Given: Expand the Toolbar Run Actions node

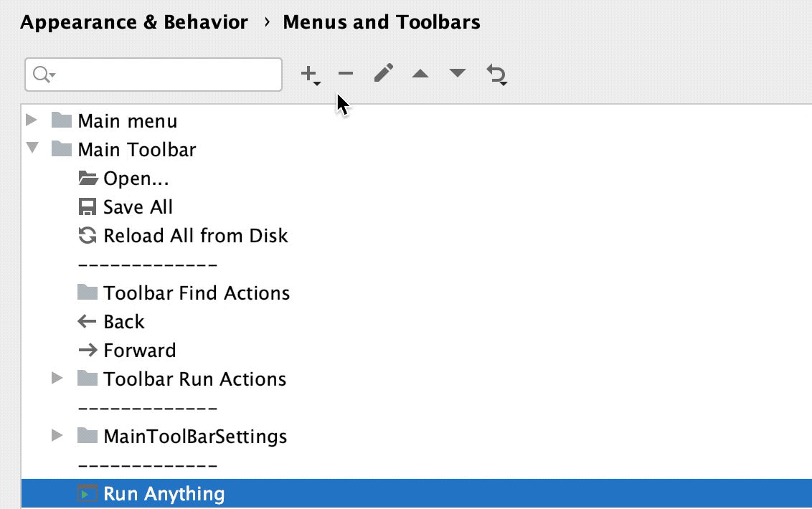Looking at the screenshot, I should point(57,379).
